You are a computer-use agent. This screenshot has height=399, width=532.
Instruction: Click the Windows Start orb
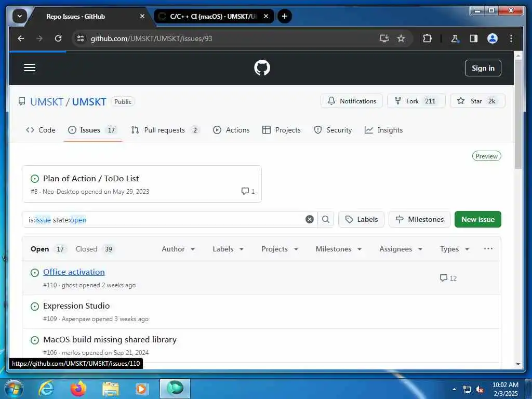pyautogui.click(x=14, y=389)
